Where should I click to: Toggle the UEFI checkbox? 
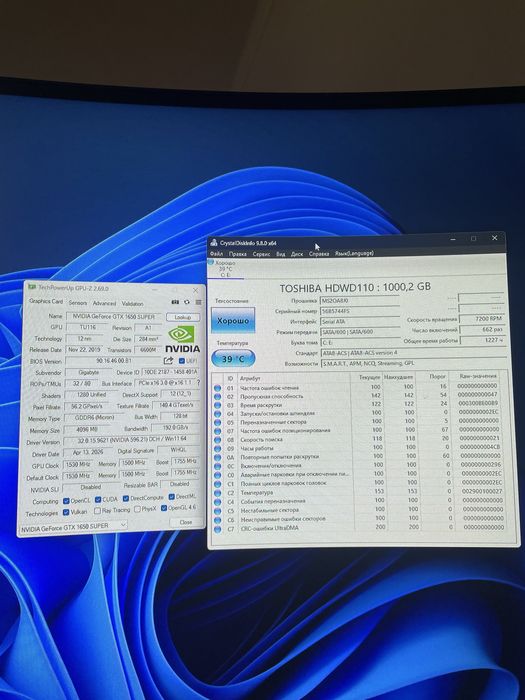coord(181,361)
